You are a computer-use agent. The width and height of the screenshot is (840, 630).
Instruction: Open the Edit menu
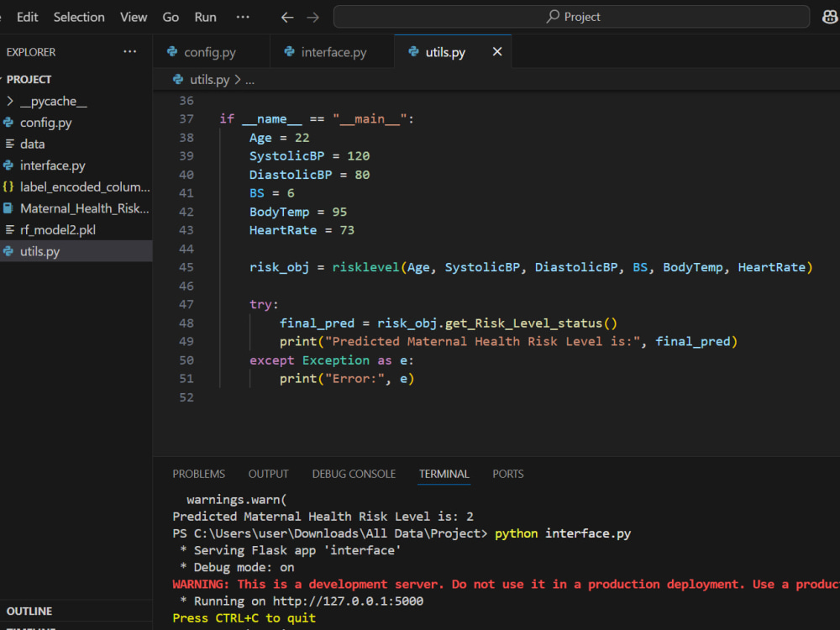27,17
